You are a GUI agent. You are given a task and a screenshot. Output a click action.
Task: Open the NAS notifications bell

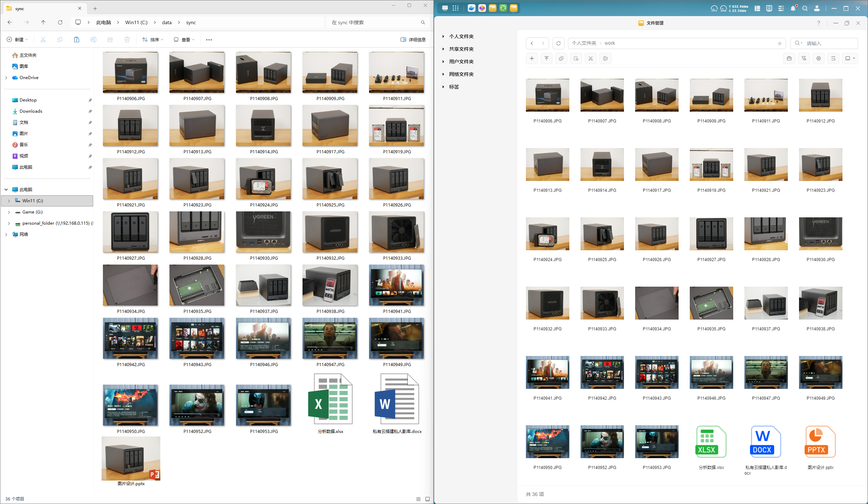(x=793, y=8)
